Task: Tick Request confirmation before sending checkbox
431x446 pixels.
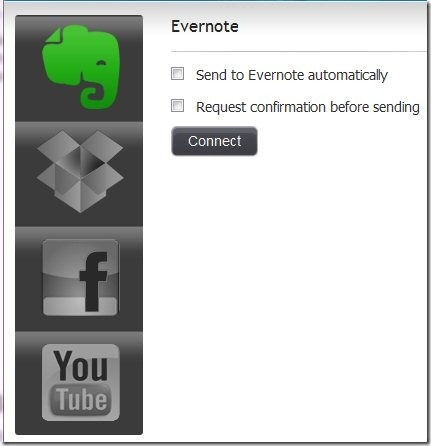Action: (177, 106)
